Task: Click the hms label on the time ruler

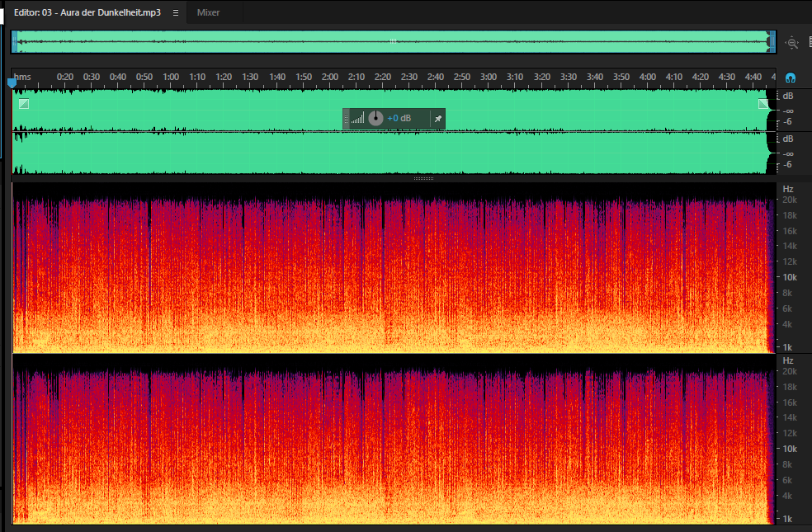Action: point(22,77)
